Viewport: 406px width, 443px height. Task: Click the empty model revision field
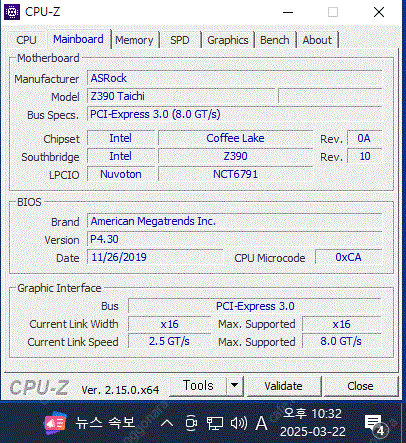(330, 96)
